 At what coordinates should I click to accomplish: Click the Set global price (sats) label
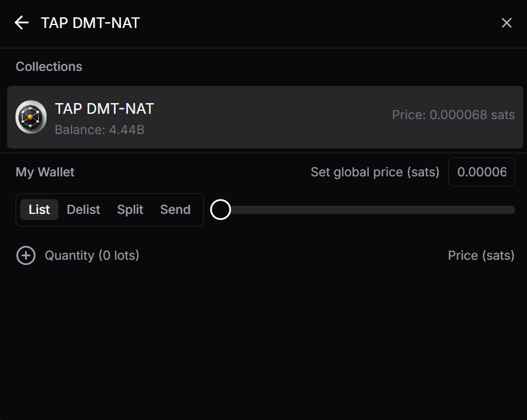click(x=374, y=172)
